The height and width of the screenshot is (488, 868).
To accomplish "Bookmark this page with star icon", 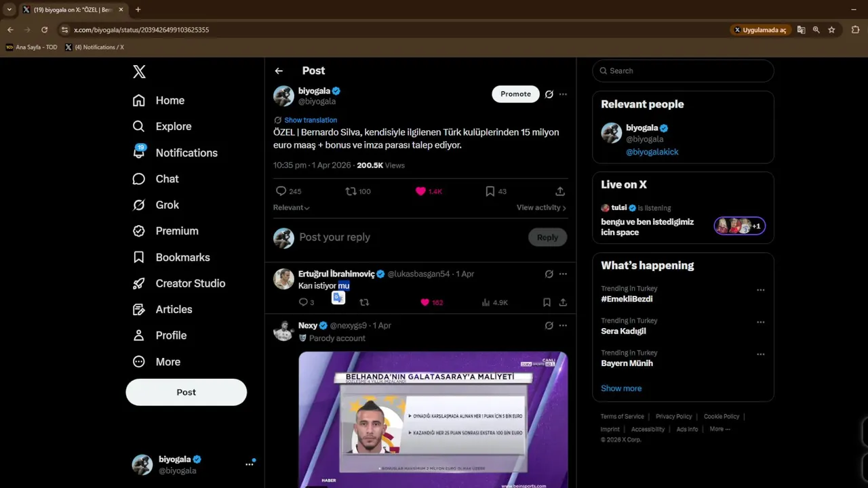I will (x=831, y=30).
